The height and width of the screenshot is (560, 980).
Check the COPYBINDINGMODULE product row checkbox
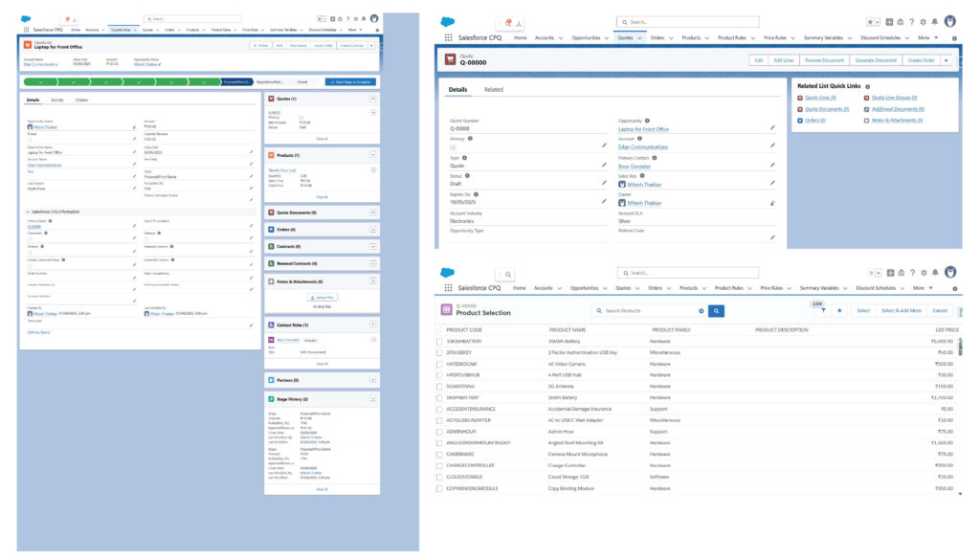coord(439,489)
